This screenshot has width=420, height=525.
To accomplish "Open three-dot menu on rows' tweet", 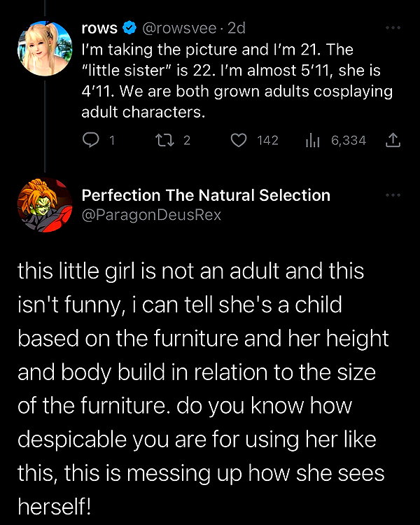I will pyautogui.click(x=393, y=28).
